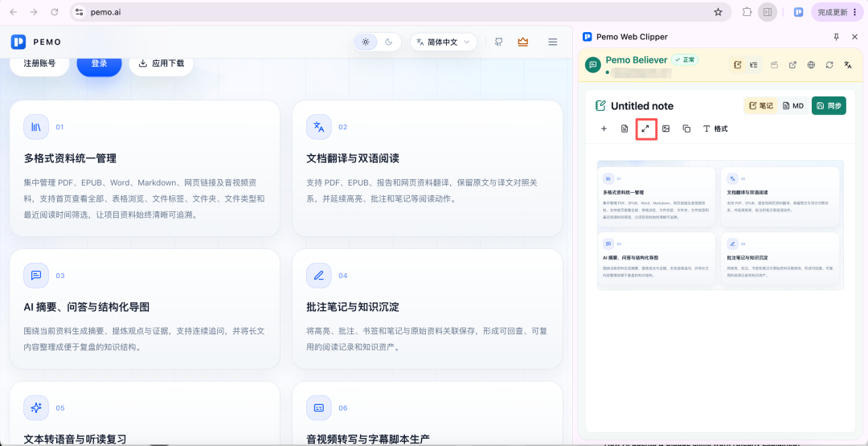
Task: Click the 文本转语音与听读复习 card heading
Action: [76, 440]
